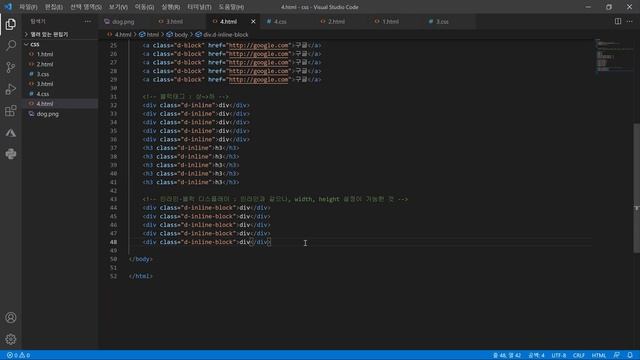Image resolution: width=640 pixels, height=360 pixels.
Task: Click closing body tag on line 50
Action: [140, 259]
